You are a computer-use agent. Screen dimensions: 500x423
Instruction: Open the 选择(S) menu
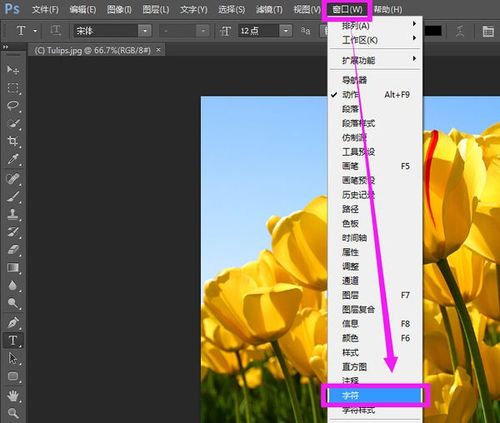(231, 10)
